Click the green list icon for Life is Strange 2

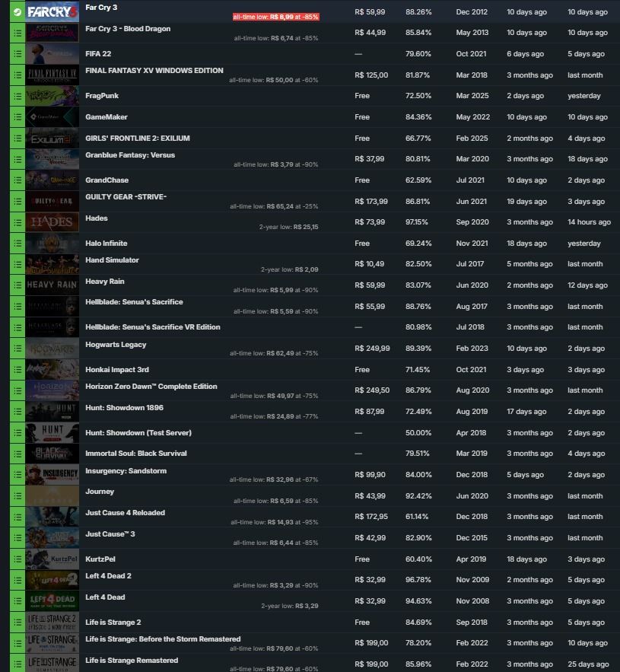coord(17,623)
